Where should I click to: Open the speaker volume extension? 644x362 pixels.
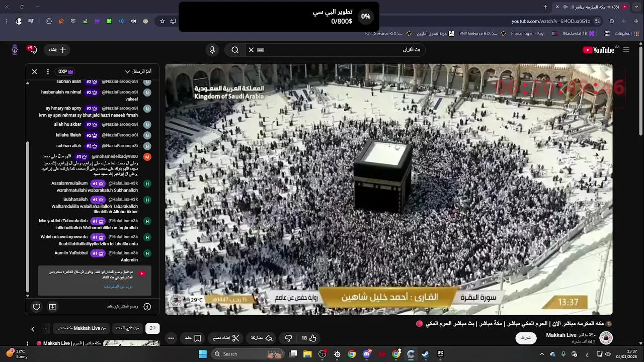[x=133, y=21]
